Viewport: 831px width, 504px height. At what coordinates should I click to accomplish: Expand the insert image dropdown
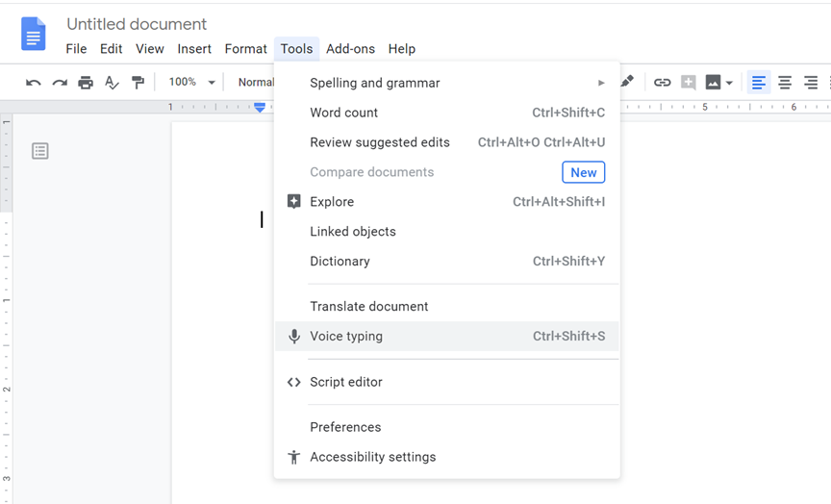[x=729, y=83]
